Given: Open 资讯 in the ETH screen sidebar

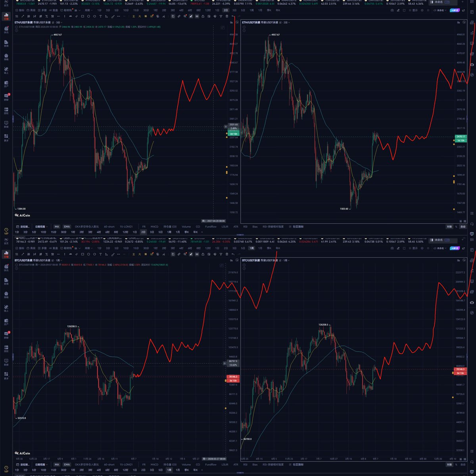Looking at the screenshot, I should click(x=6, y=44).
